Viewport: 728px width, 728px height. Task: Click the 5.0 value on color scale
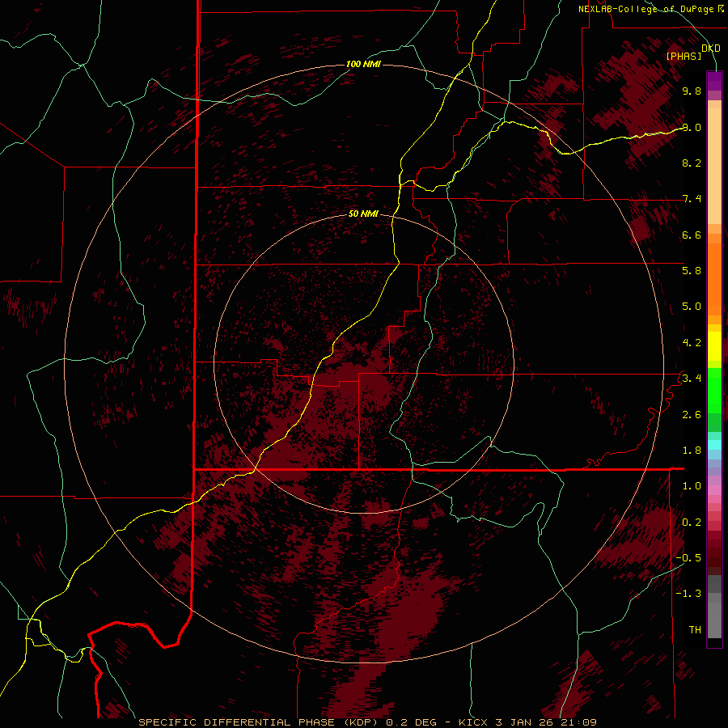tap(692, 307)
